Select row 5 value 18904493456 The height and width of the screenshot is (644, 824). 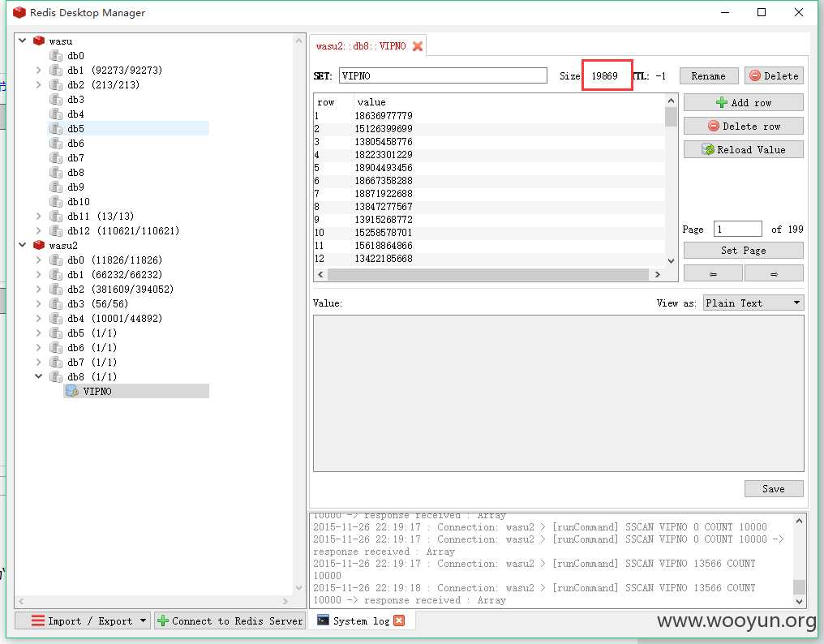click(x=383, y=168)
